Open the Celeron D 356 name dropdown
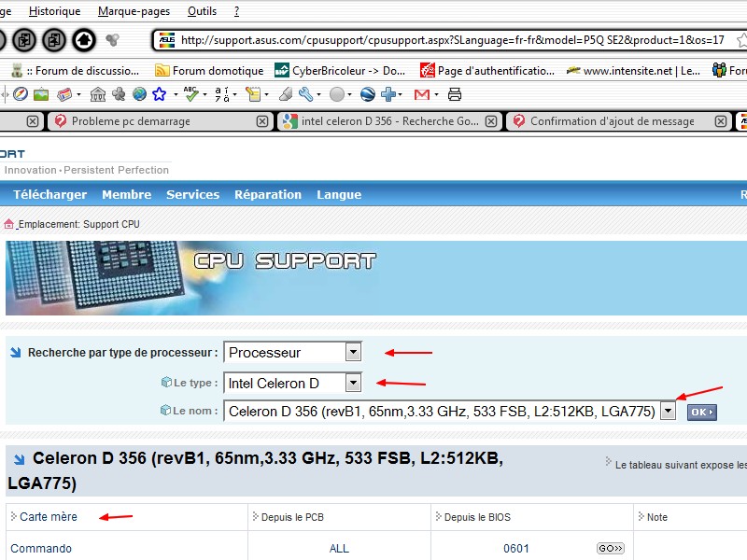The width and height of the screenshot is (747, 560). pyautogui.click(x=668, y=411)
